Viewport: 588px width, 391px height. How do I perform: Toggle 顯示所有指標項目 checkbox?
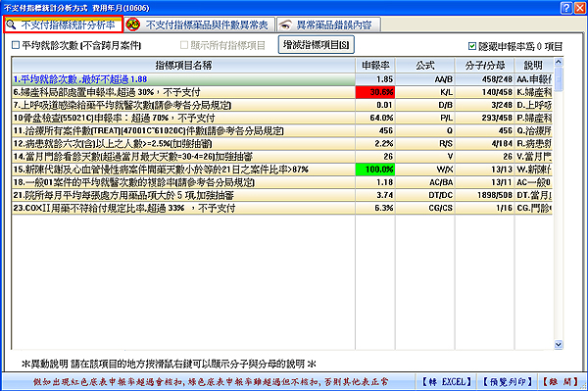(184, 45)
